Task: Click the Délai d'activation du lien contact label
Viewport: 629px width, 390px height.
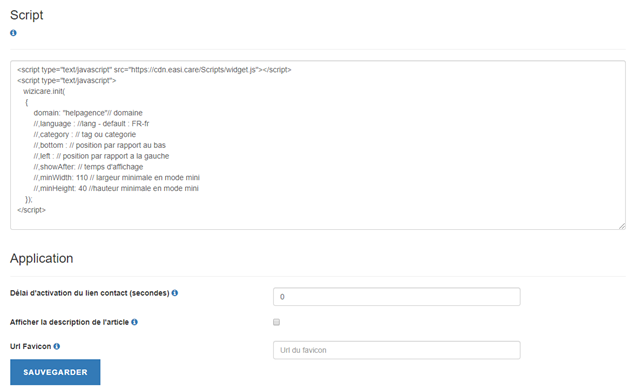Action: (89, 293)
